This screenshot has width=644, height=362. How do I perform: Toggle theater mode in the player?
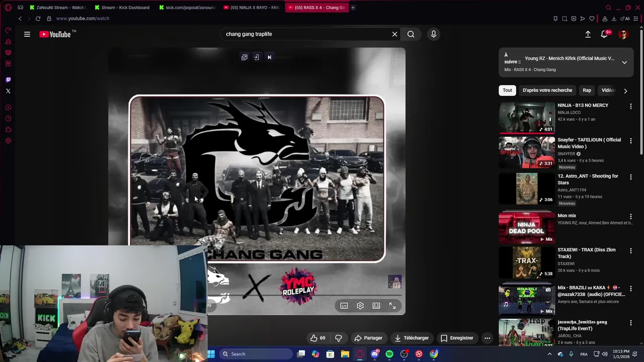376,306
